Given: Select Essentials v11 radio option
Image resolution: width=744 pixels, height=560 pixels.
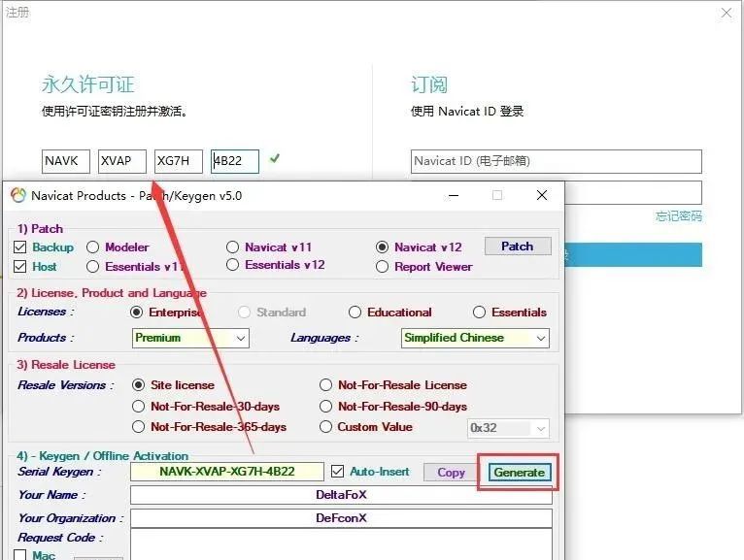Looking at the screenshot, I should pos(92,267).
